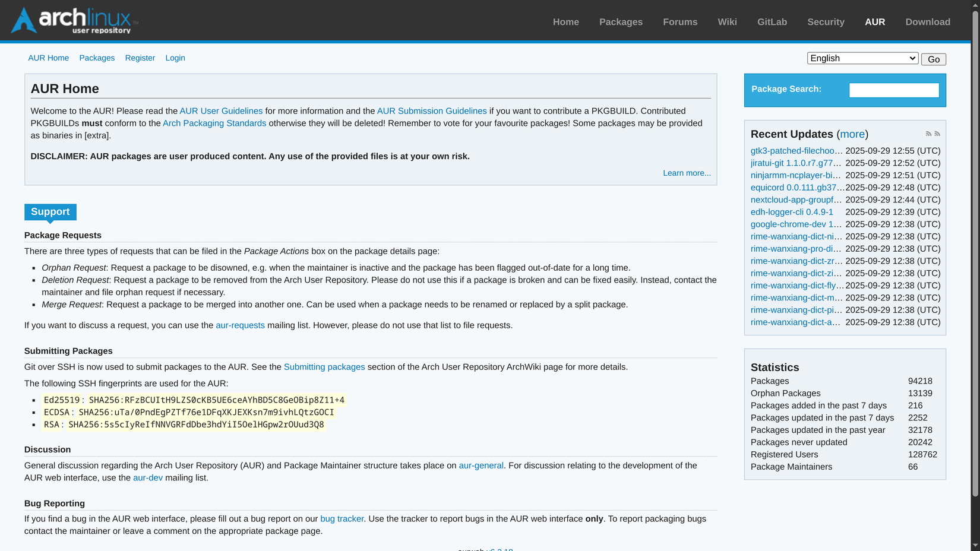Click GitLab in the navigation bar
The width and height of the screenshot is (980, 551).
pos(772,22)
